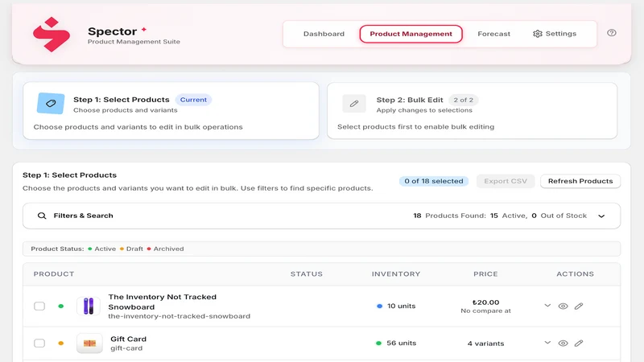
Task: Open the help question mark icon
Action: [612, 33]
